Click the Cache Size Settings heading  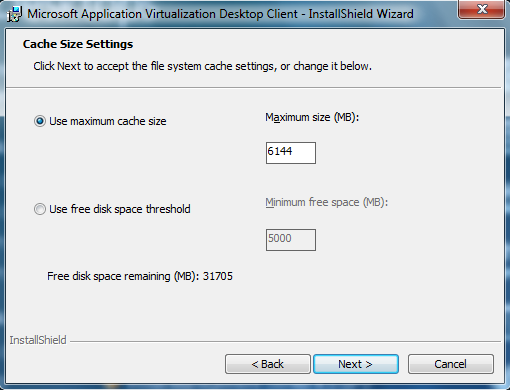(78, 44)
